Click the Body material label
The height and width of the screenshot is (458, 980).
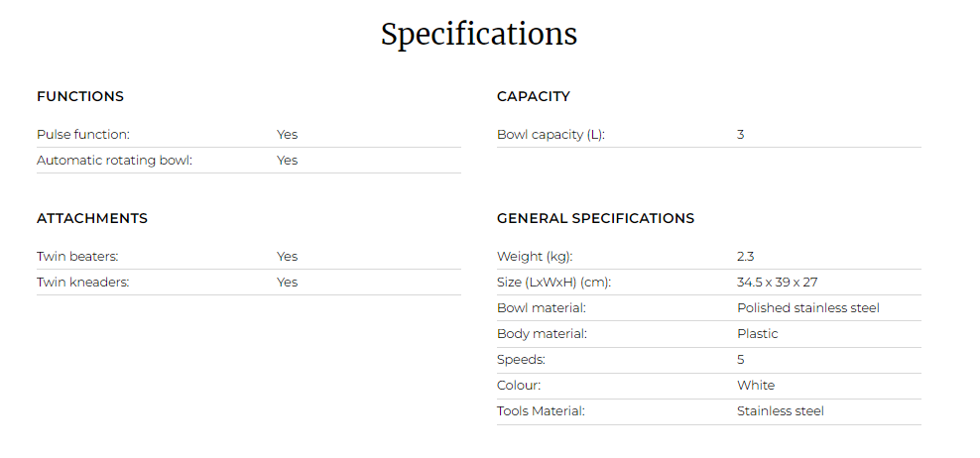tap(542, 334)
